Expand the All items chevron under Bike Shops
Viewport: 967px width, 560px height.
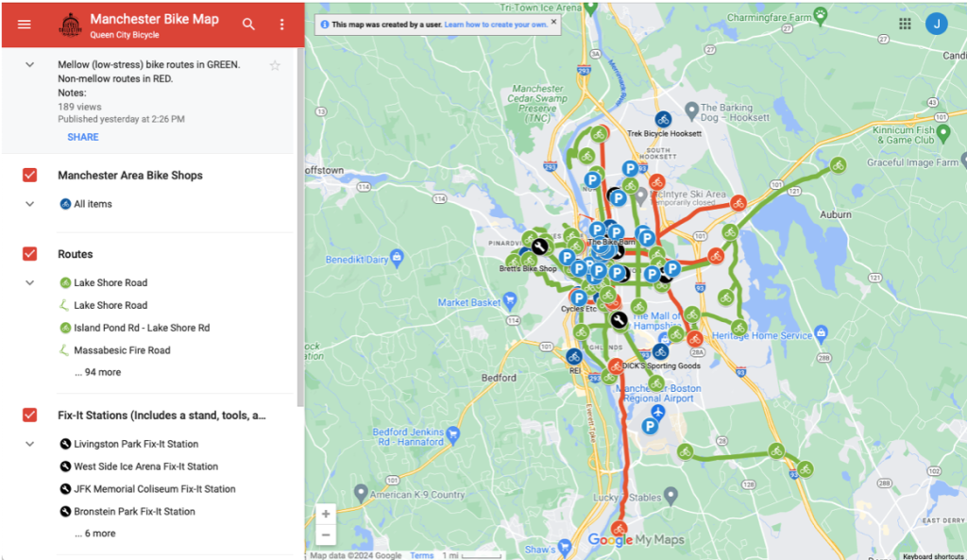point(29,204)
